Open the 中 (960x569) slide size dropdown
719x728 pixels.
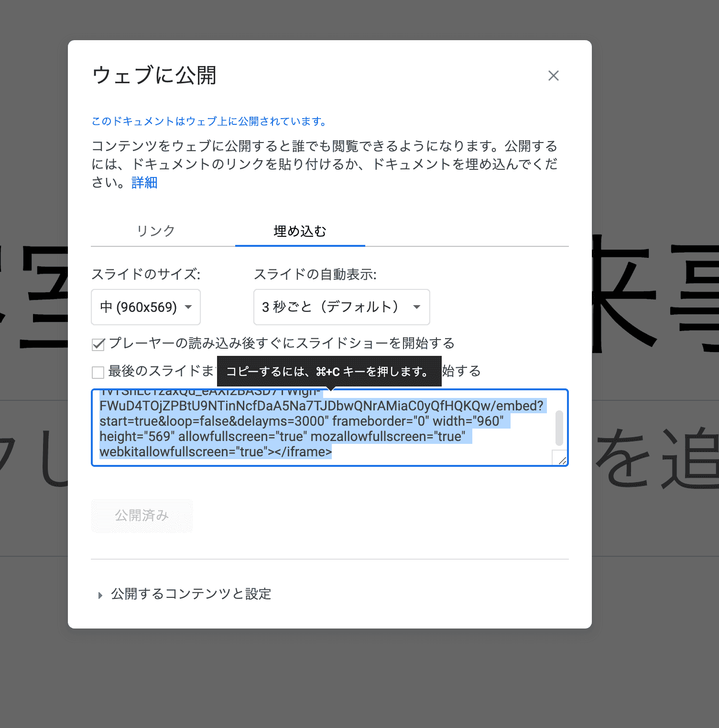[145, 307]
